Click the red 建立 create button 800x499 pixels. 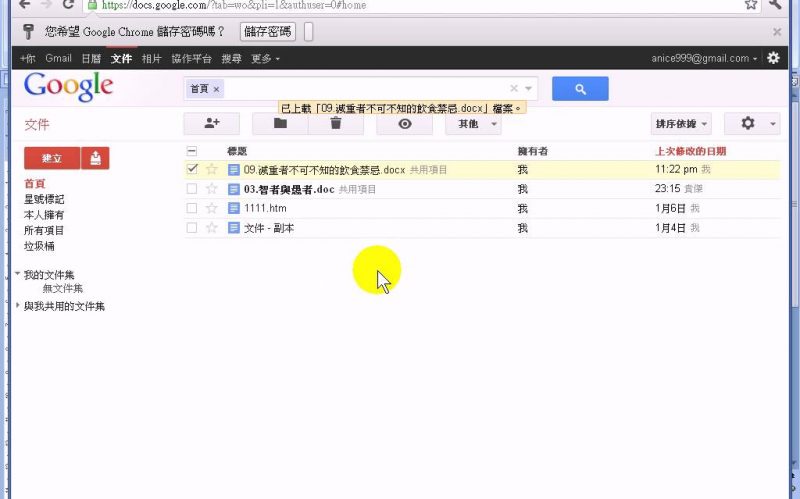51,158
